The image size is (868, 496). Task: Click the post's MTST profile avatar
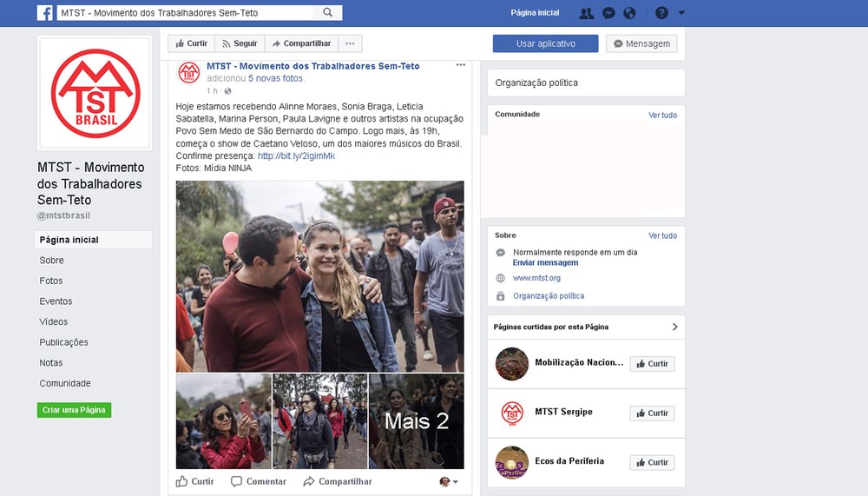(188, 73)
